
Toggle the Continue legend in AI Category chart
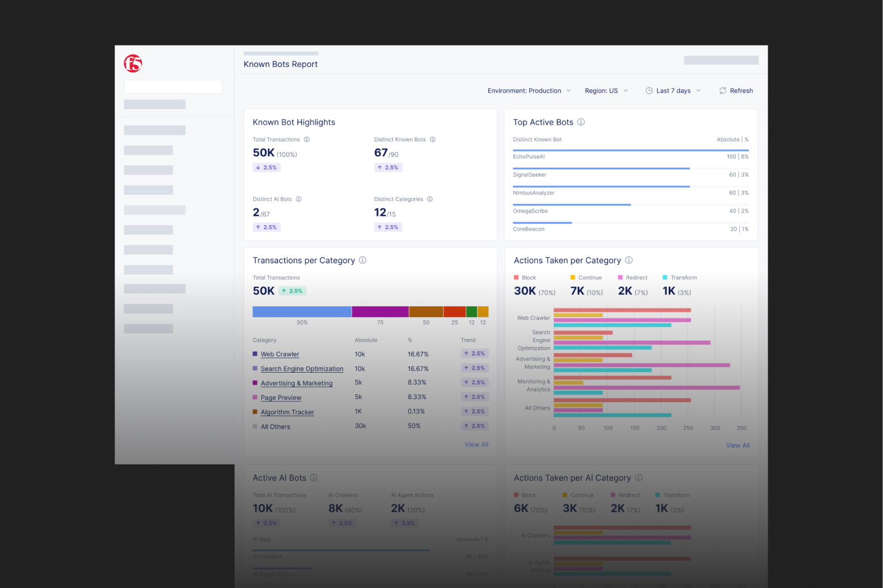578,495
